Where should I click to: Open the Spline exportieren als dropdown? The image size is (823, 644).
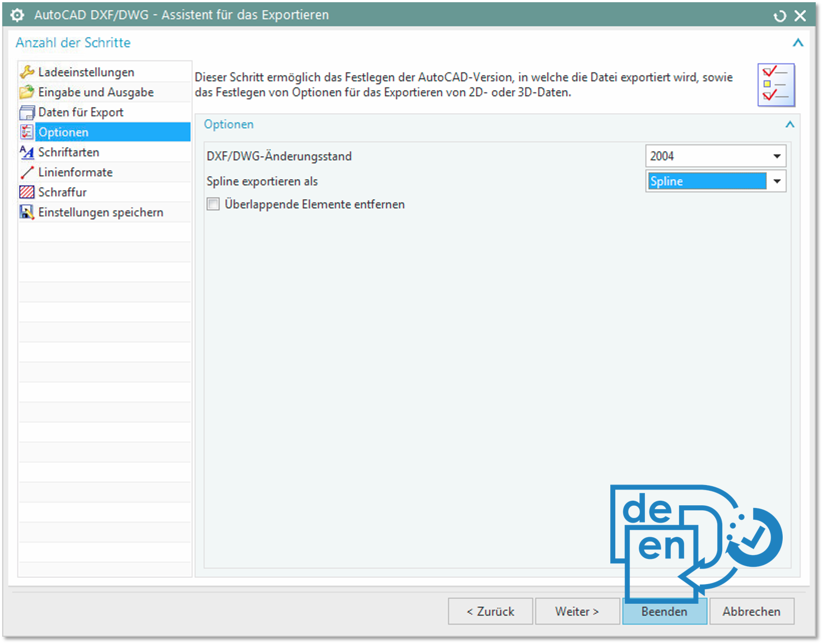[777, 181]
